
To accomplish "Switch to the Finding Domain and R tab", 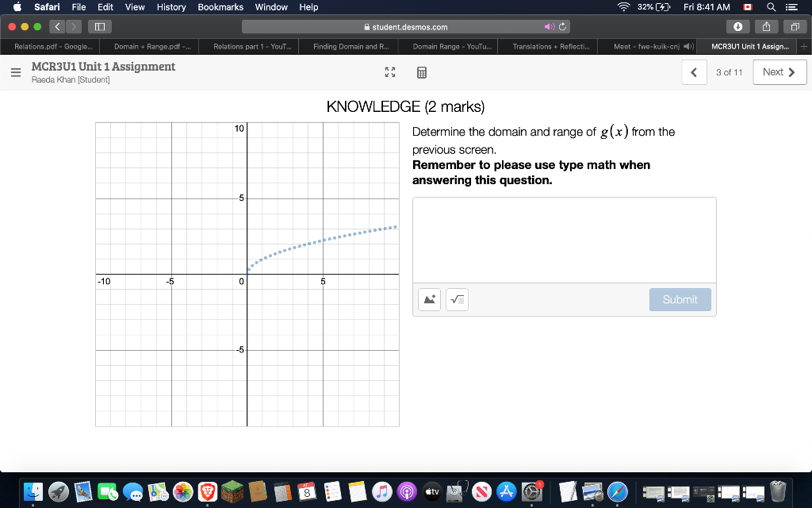I will click(348, 46).
